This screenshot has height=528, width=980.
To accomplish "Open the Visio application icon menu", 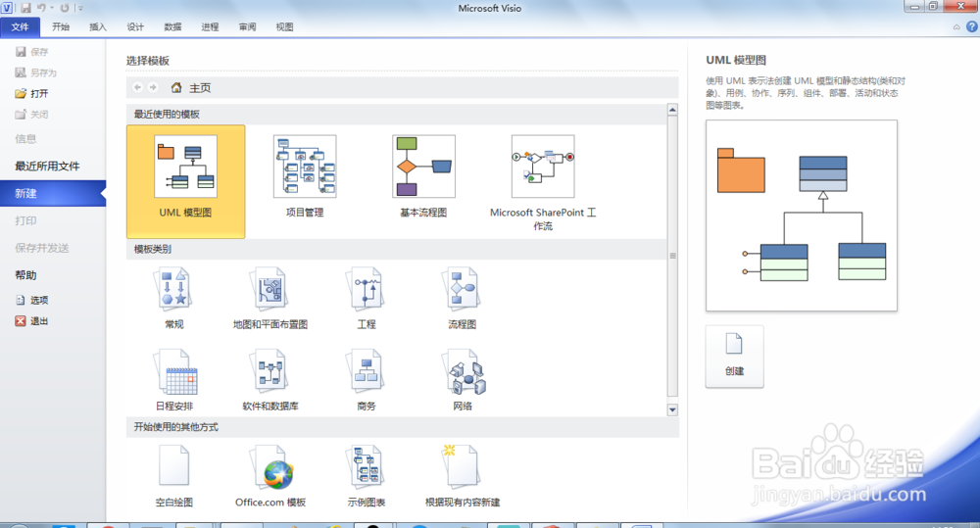I will (7, 8).
